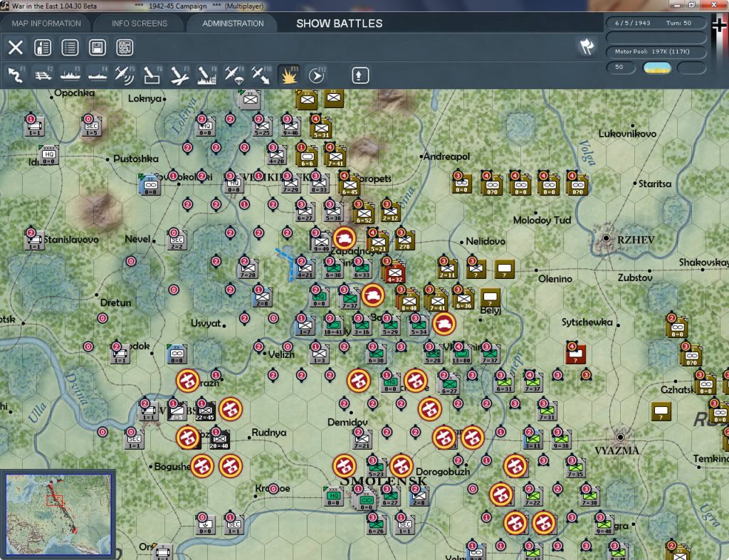Open the list report icon
Screen dimensions: 729x560
pos(70,48)
